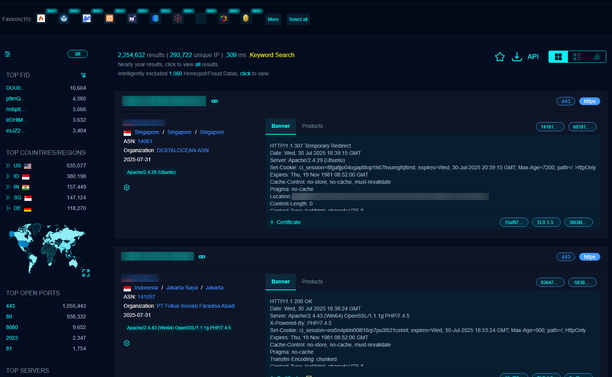Select the multicolored star favicon
Image resolution: width=612 pixels, height=377 pixels.
(224, 18)
